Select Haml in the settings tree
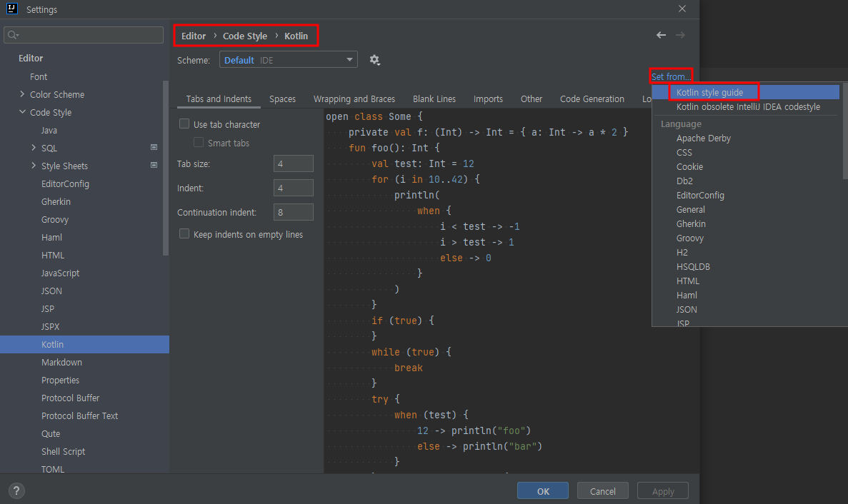The width and height of the screenshot is (848, 504). pyautogui.click(x=51, y=237)
